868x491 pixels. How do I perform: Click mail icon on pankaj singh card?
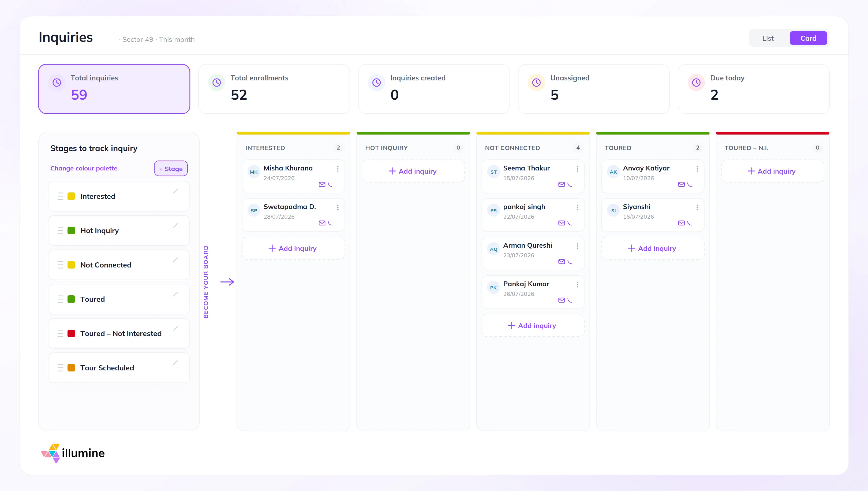[x=562, y=223]
